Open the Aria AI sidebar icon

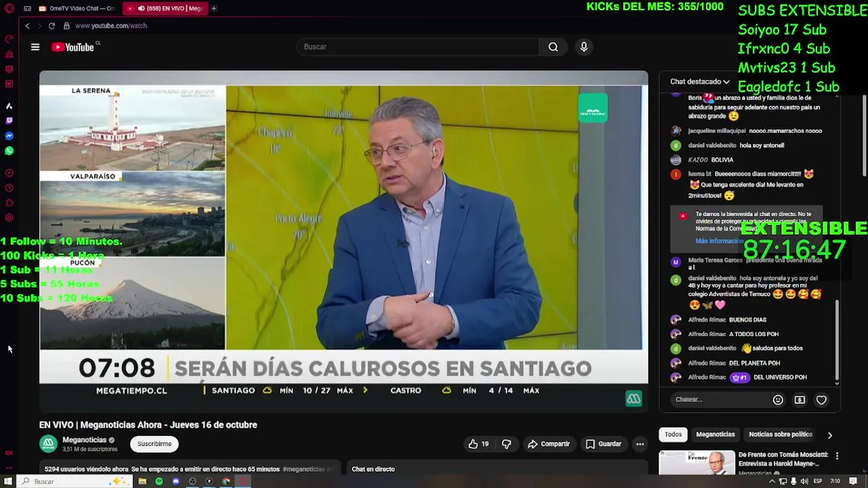[x=9, y=106]
